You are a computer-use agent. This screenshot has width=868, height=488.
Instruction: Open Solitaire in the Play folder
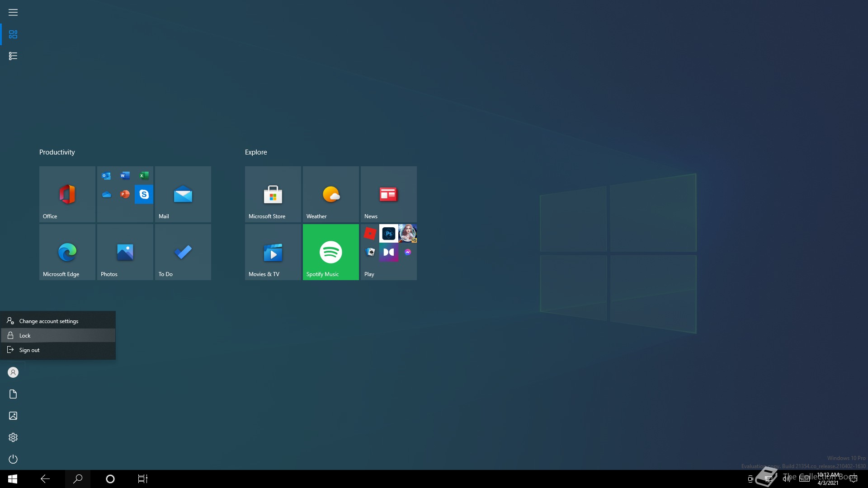coord(370,252)
